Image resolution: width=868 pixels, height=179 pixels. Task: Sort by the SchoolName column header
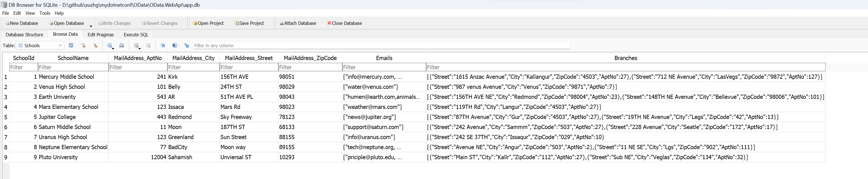point(73,58)
